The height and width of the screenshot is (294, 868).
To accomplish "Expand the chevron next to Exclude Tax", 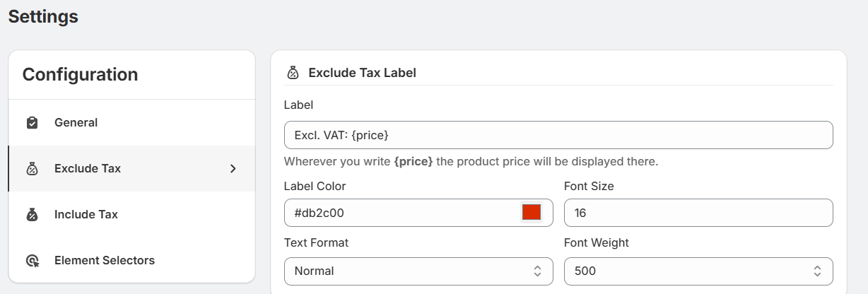I will point(233,169).
